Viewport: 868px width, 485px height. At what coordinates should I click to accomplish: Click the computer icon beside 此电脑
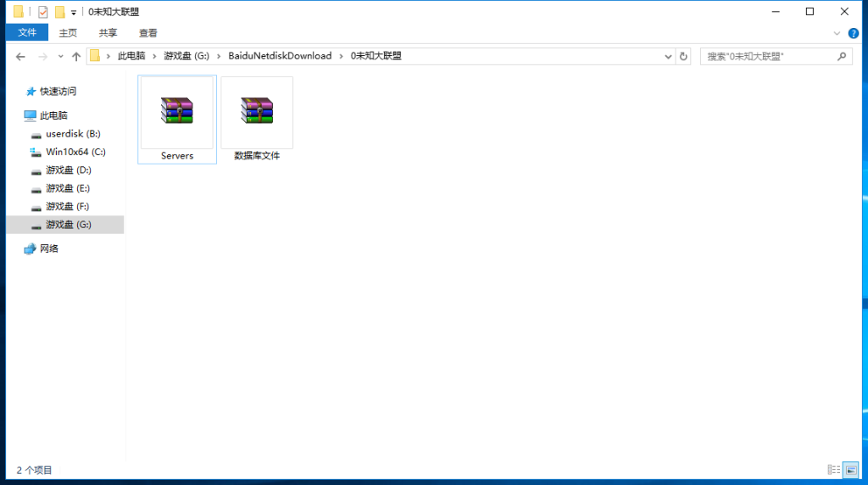tap(30, 115)
